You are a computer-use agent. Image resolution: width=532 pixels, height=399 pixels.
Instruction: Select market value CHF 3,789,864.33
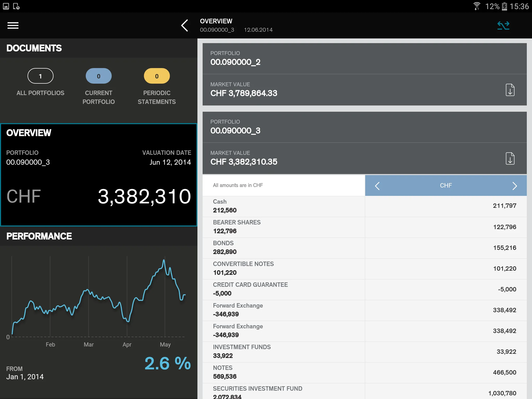point(244,93)
